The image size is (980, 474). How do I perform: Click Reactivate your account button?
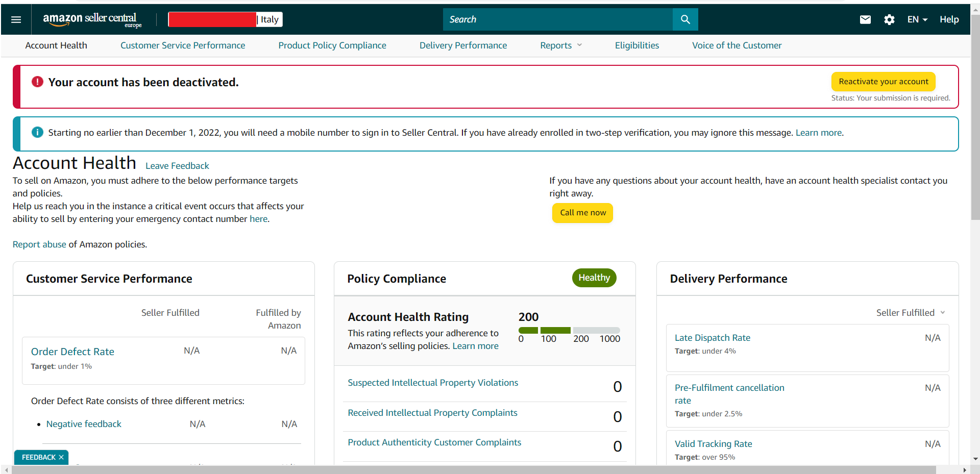click(884, 82)
